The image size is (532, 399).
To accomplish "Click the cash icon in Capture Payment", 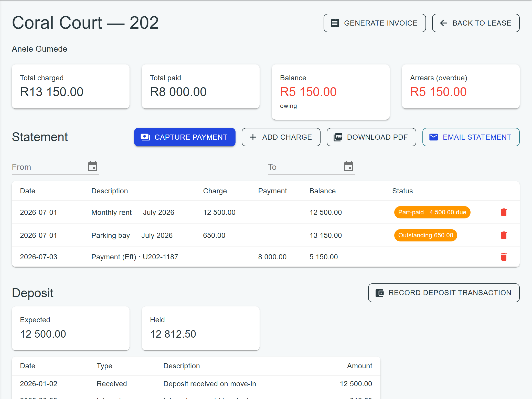I will point(145,137).
